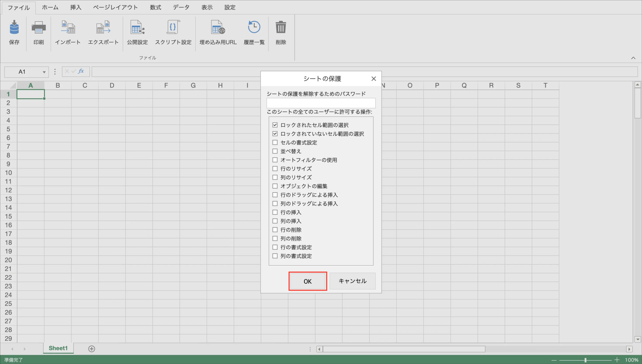The image size is (642, 364).
Task: Open スクリプト設定 (script settings)
Action: click(173, 27)
